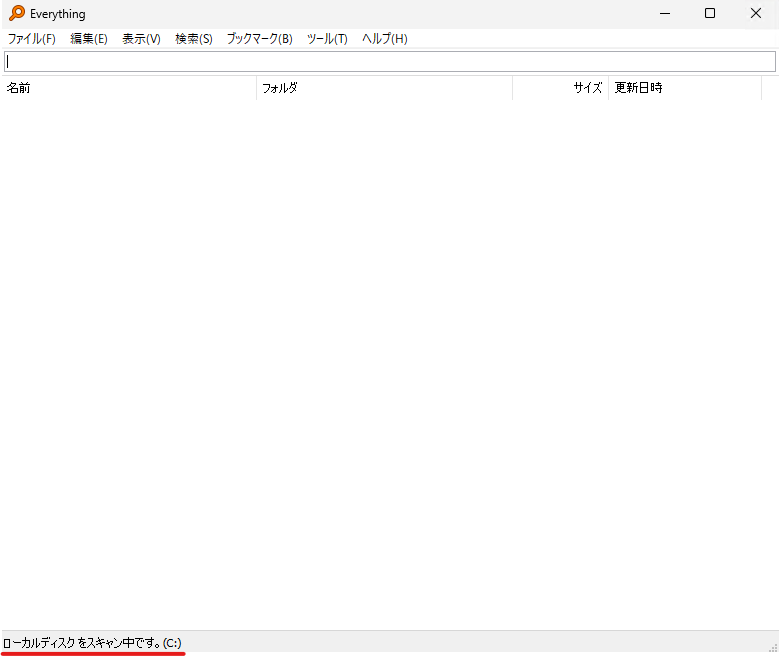Click into the search input field
Image resolution: width=779 pixels, height=657 pixels.
pos(390,62)
